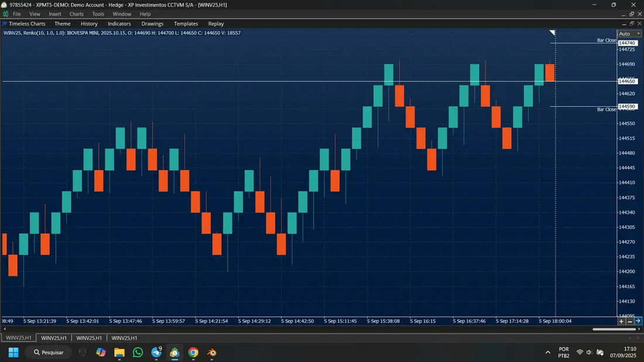644x362 pixels.
Task: Expand hidden system tray icons chevron
Action: click(548, 353)
